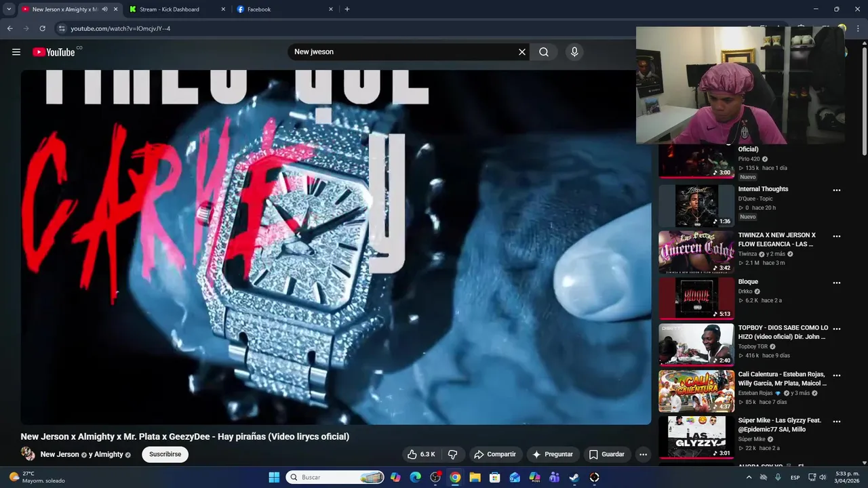The height and width of the screenshot is (488, 868).
Task: Open TOPBOY - DIOS SABE COMO LO HIZO title
Action: tap(783, 332)
